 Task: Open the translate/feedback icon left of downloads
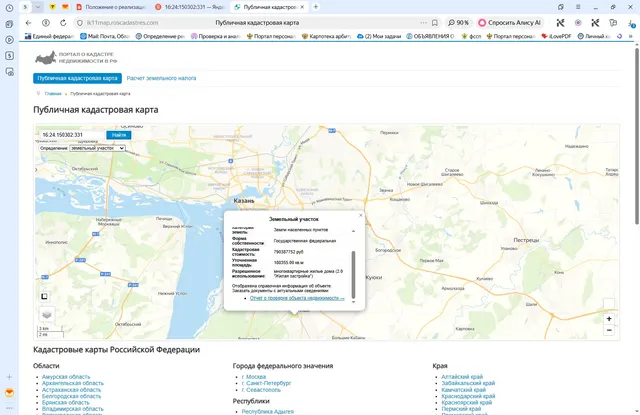[613, 23]
